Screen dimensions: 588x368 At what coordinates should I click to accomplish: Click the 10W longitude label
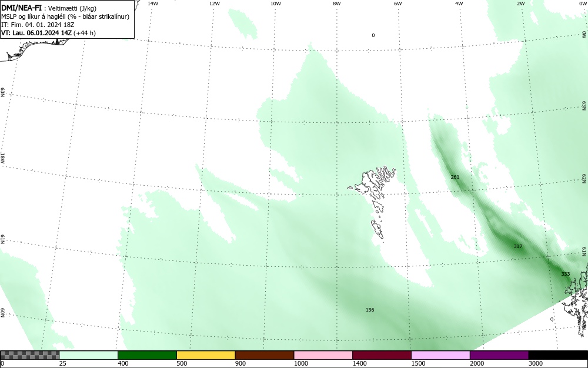click(276, 4)
